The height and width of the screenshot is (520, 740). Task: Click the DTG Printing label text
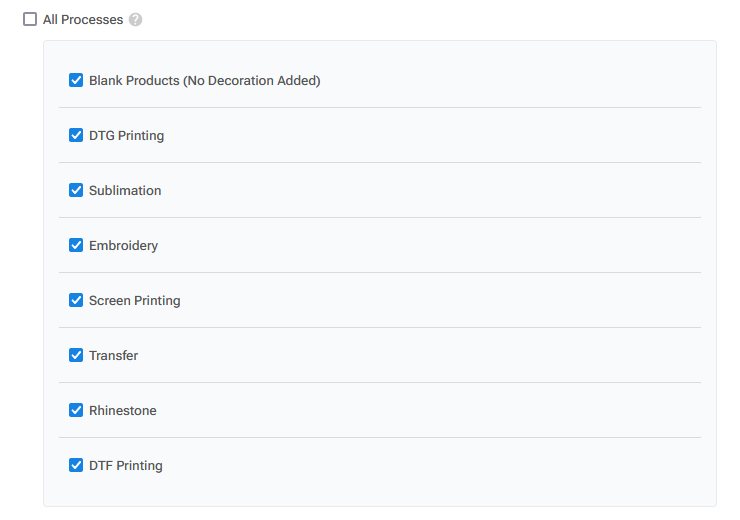[x=126, y=136]
